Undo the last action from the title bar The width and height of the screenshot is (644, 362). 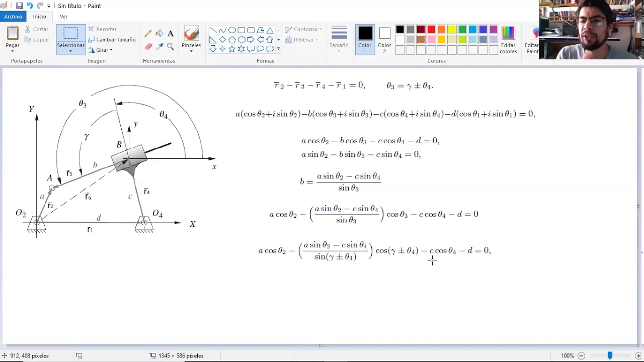pyautogui.click(x=29, y=6)
